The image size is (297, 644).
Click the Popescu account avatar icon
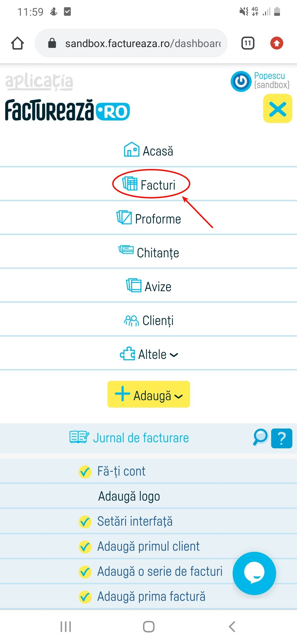[241, 81]
